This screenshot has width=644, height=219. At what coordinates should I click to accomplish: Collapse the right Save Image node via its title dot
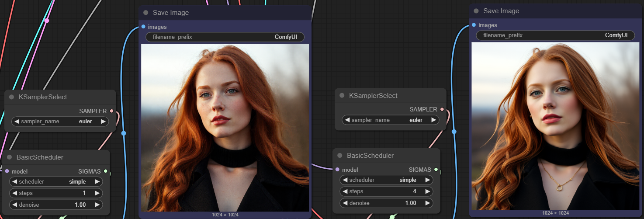(x=476, y=11)
